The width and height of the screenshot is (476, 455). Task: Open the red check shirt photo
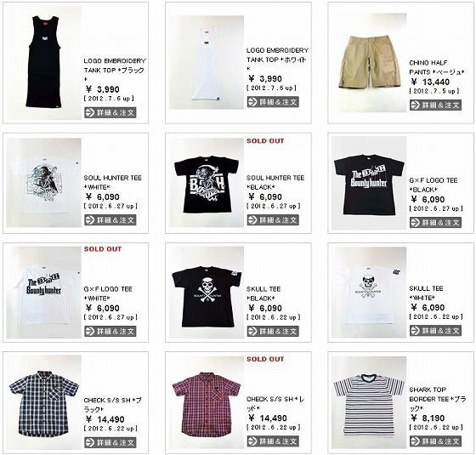(x=207, y=401)
